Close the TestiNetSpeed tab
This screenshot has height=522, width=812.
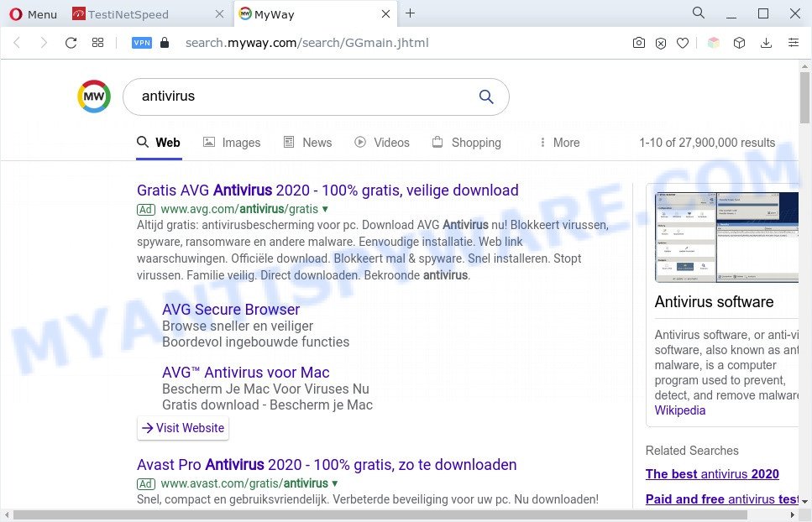coord(219,14)
